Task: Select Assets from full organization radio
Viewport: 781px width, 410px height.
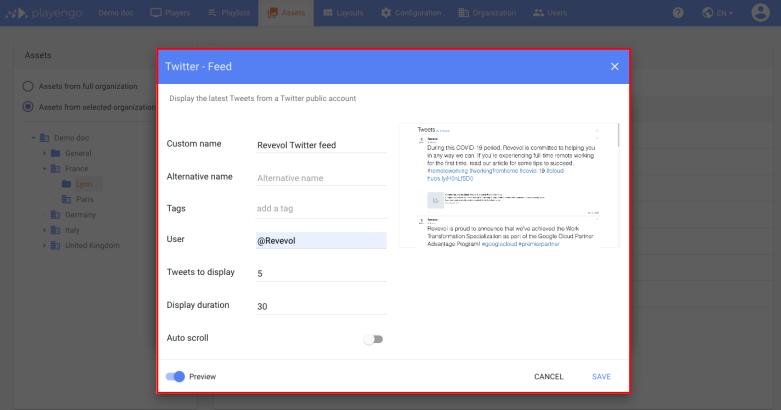Action: click(28, 86)
